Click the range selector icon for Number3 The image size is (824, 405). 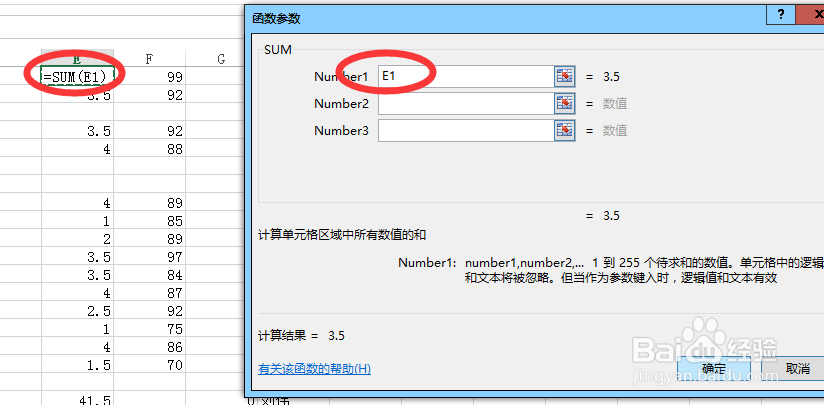click(x=564, y=130)
